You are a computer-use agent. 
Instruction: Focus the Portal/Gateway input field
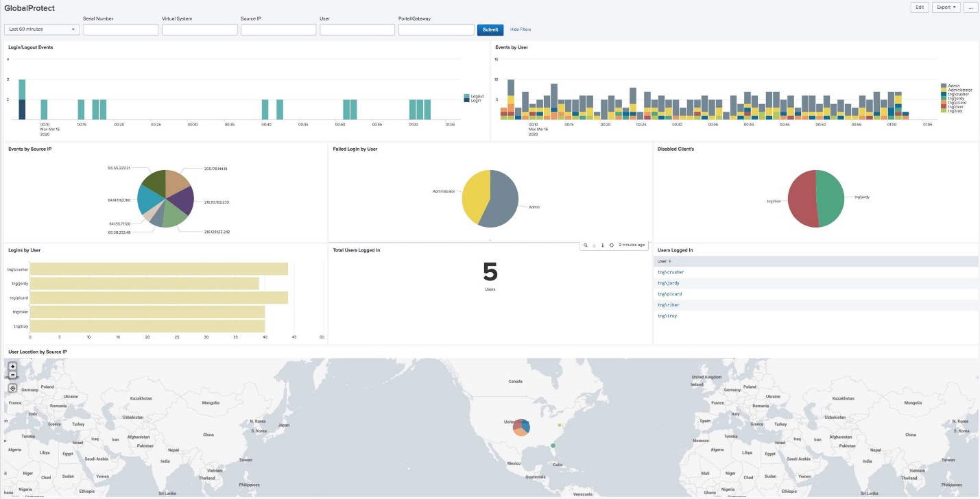436,29
